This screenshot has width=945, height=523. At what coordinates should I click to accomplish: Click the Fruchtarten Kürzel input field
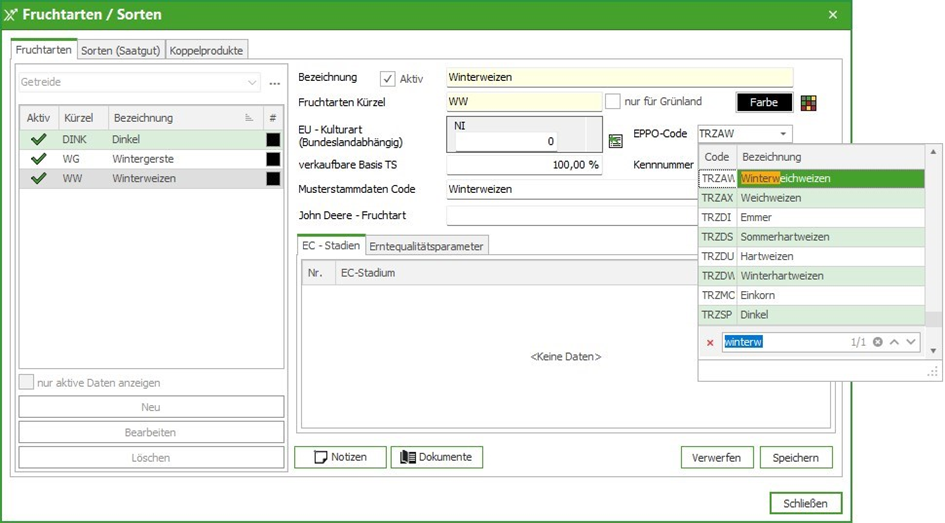(524, 102)
